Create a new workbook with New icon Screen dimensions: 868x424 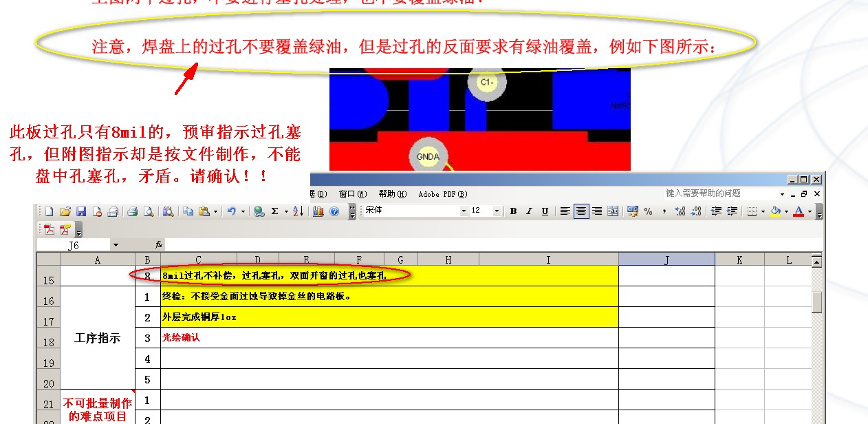(x=49, y=211)
